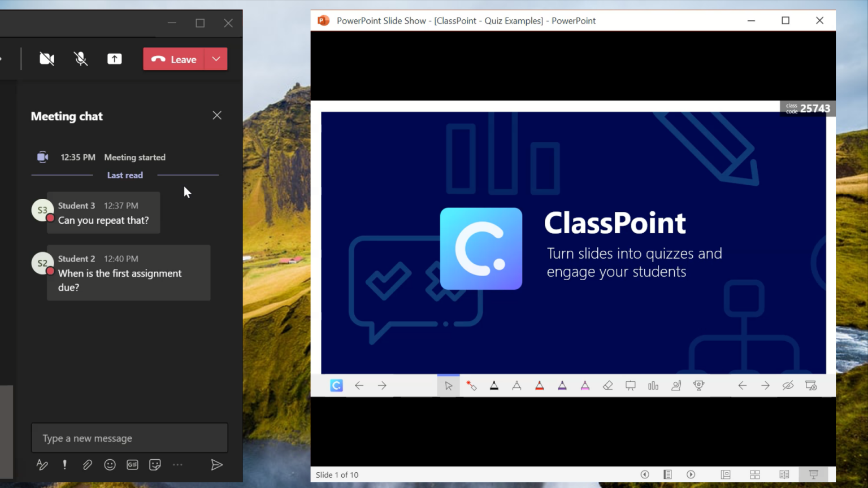The height and width of the screenshot is (488, 868).
Task: Pick the red pen in the ClassPoint toolbar
Action: pyautogui.click(x=540, y=385)
